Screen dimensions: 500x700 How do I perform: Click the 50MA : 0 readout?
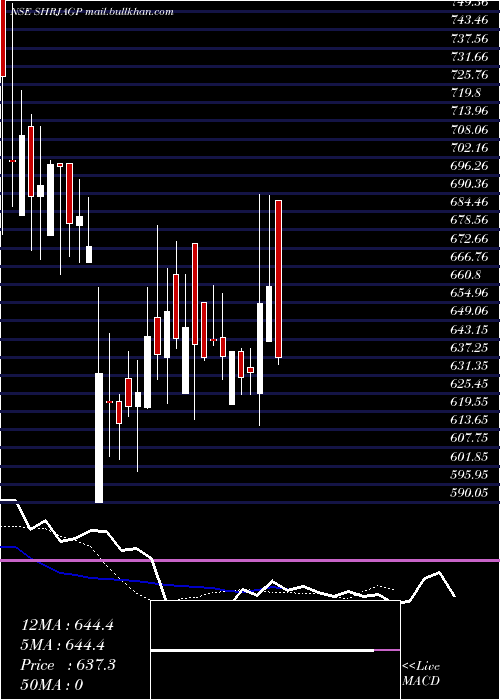(x=52, y=685)
